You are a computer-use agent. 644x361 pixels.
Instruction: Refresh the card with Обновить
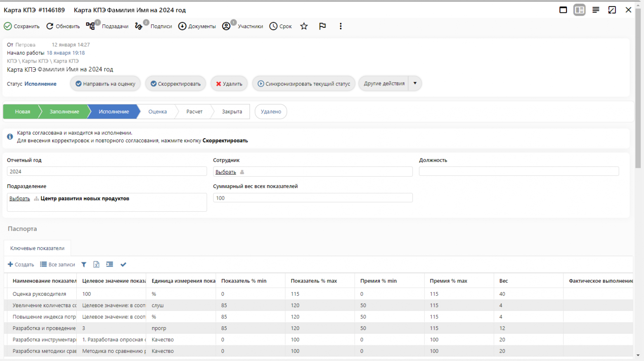coord(63,26)
